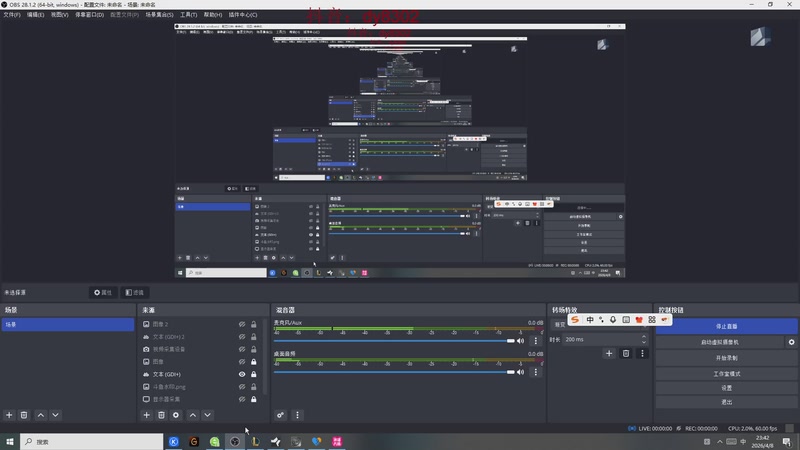Select the 视频采集设备 source row
Viewport: 800px width, 450px height.
[201, 349]
